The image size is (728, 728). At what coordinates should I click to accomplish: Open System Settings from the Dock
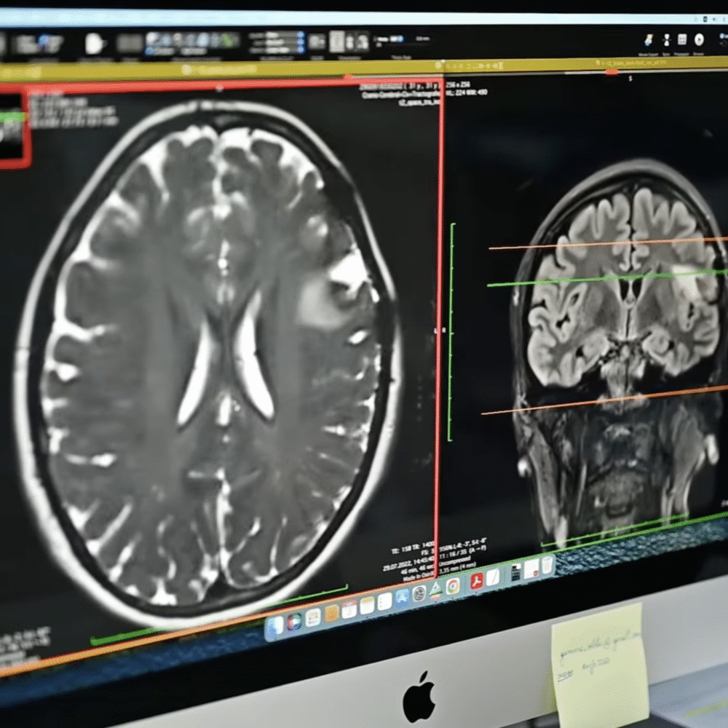coord(419,593)
